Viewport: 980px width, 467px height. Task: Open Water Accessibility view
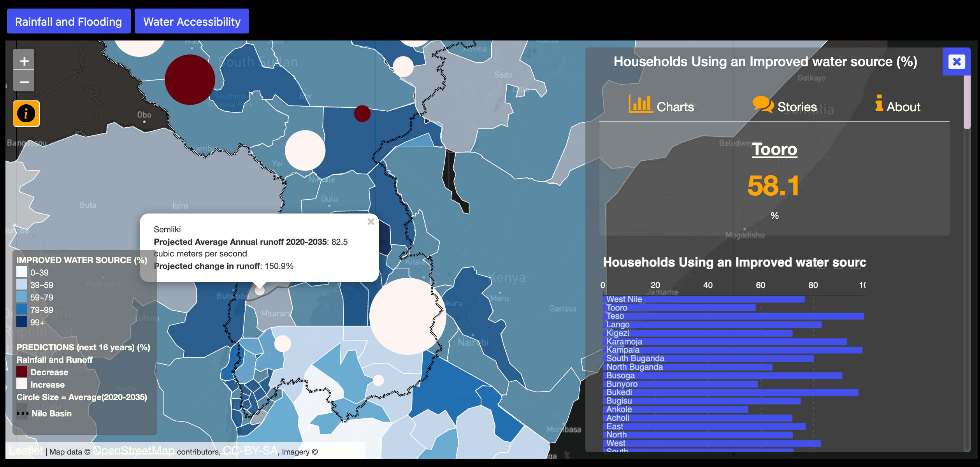[192, 21]
